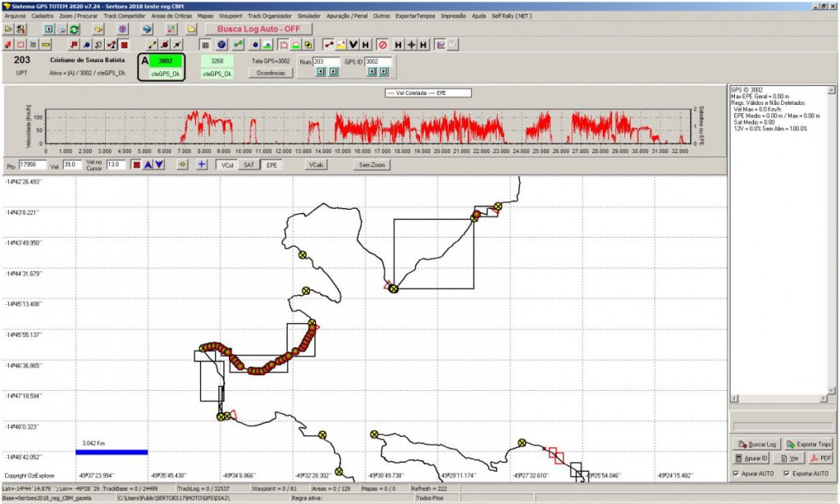Click the PDF export button
Viewport: 840px width, 504px height.
[820, 458]
